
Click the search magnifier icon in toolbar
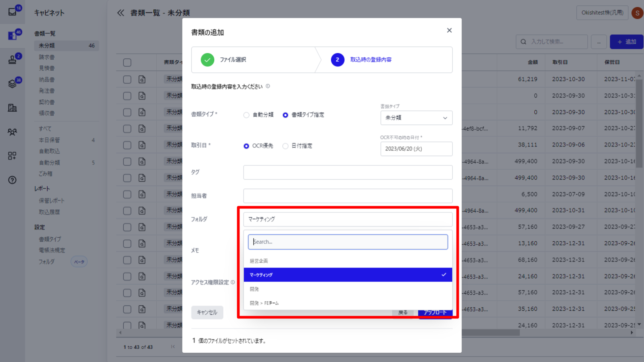(523, 42)
